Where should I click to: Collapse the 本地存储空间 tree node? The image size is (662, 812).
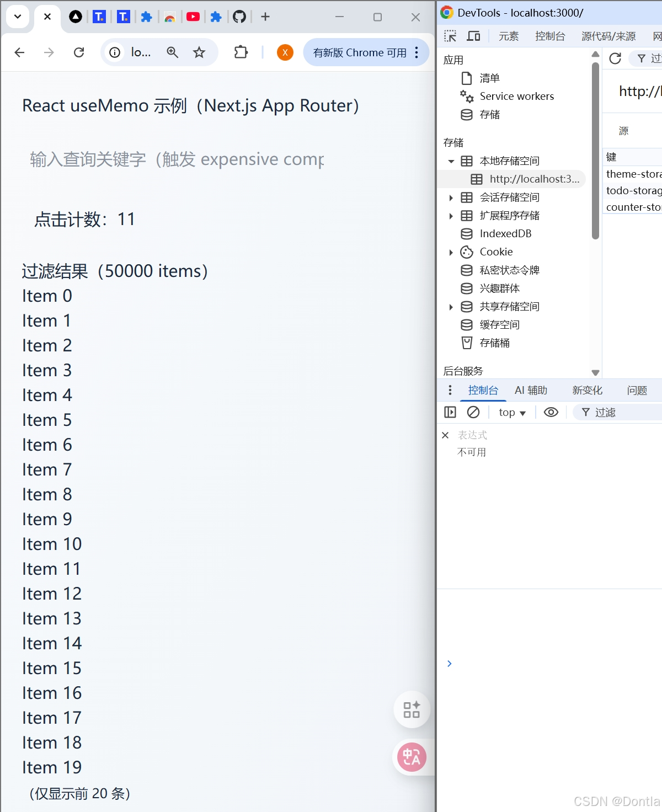(x=451, y=161)
